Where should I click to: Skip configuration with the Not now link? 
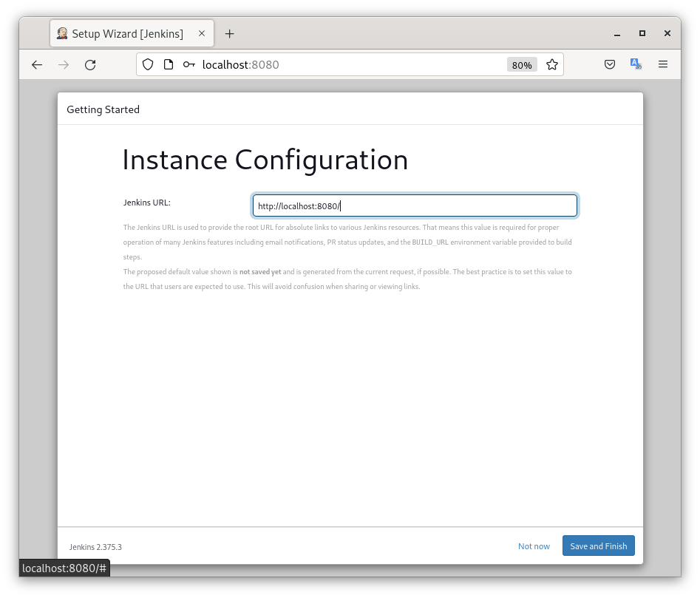tap(534, 546)
